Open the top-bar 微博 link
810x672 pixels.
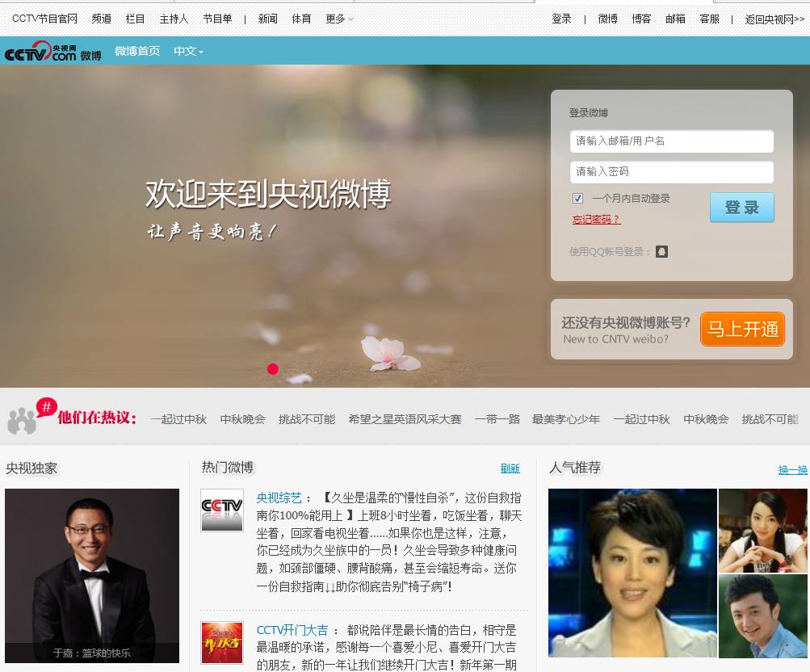coord(607,19)
